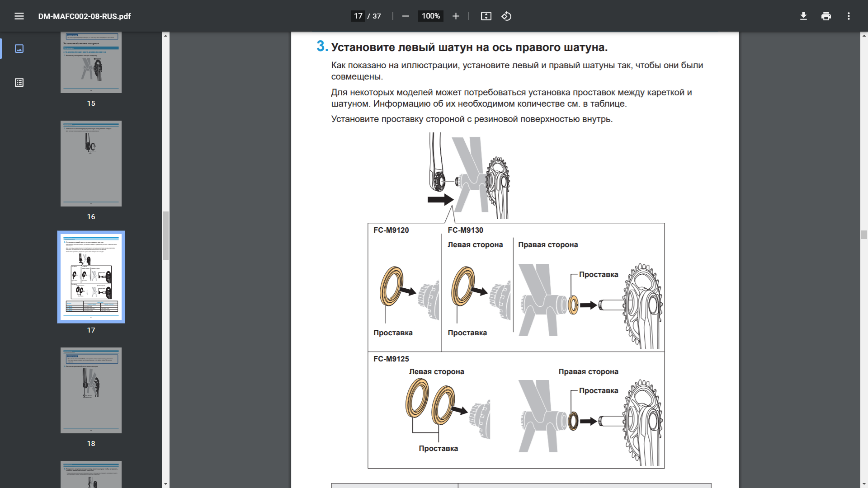868x488 pixels.
Task: Click the FC-M9125 label in diagram
Action: [x=391, y=359]
